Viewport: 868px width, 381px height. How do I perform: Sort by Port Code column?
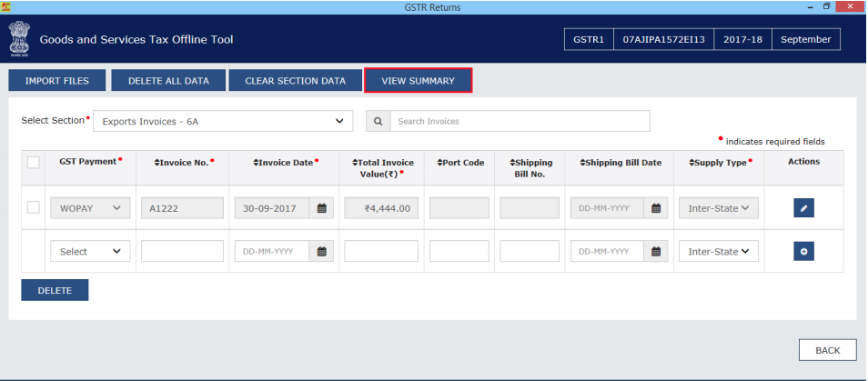[x=460, y=163]
